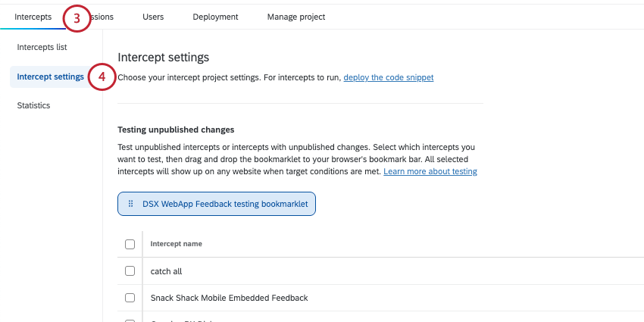Select the catch all intercept row name
This screenshot has width=644, height=322.
click(167, 271)
